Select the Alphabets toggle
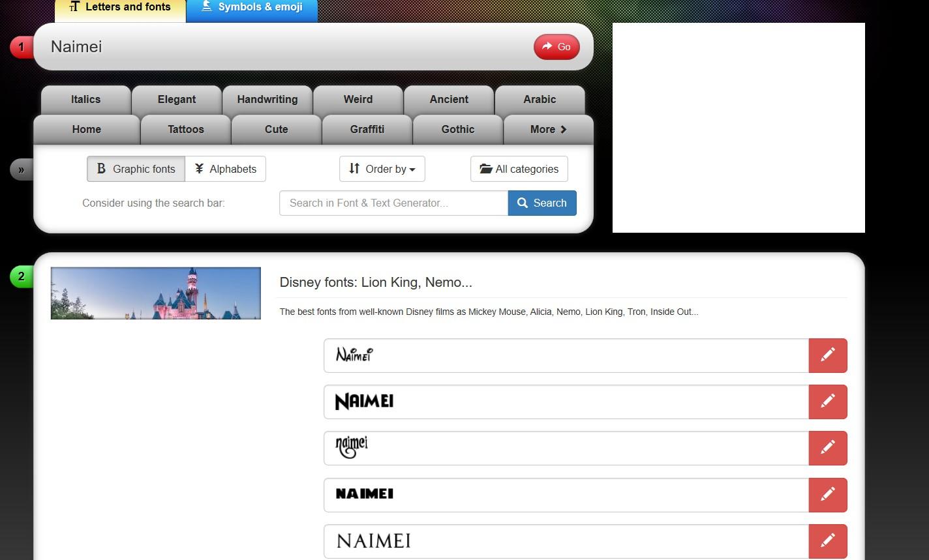929x560 pixels. click(x=225, y=169)
